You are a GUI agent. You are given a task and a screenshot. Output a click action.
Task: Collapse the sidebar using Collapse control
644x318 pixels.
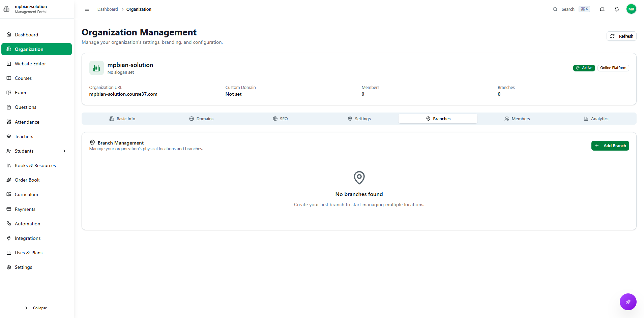[36, 308]
